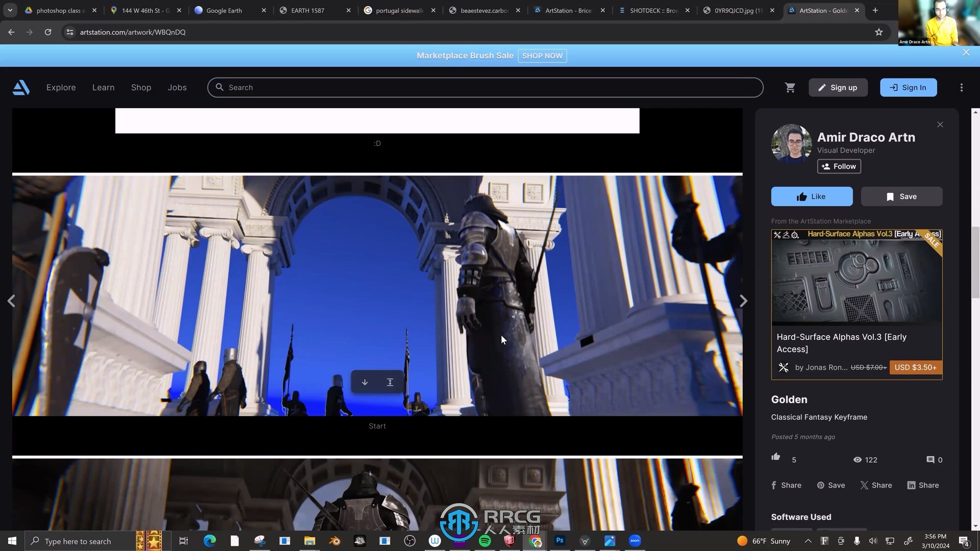The height and width of the screenshot is (551, 980).
Task: Share on Facebook
Action: pos(786,485)
